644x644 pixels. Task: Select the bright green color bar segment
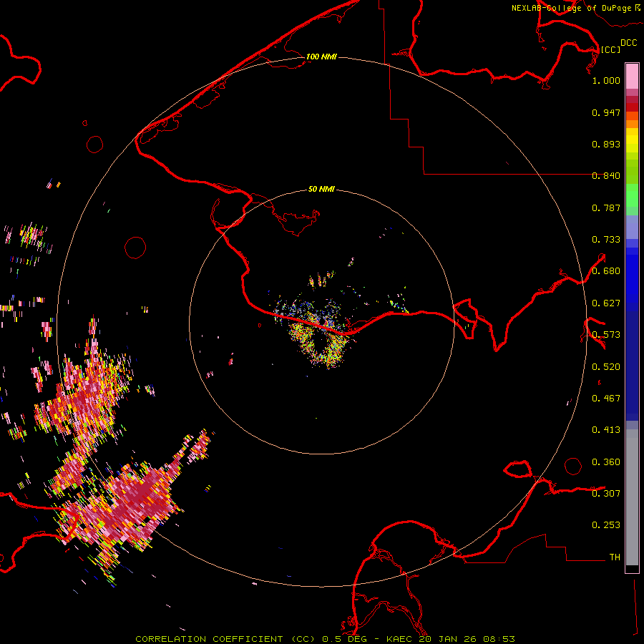pyautogui.click(x=632, y=195)
